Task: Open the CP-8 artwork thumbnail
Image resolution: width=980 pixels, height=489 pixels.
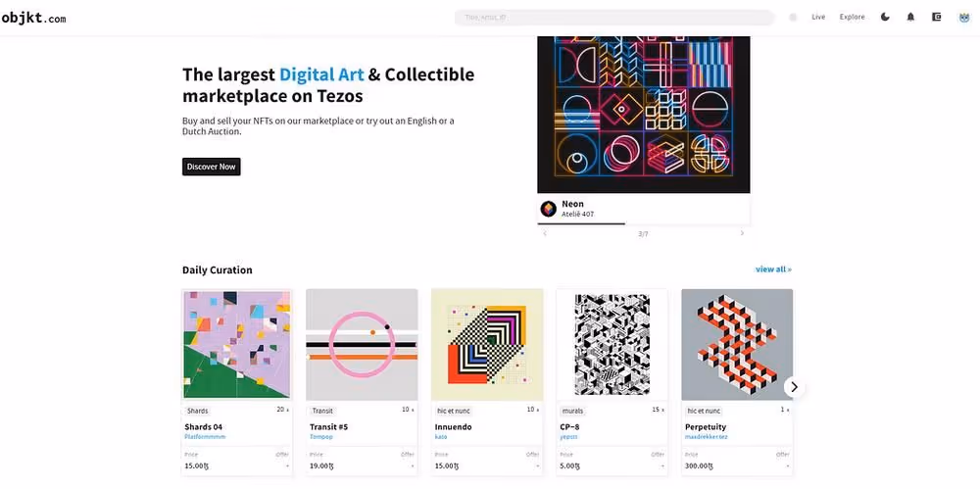Action: 612,345
